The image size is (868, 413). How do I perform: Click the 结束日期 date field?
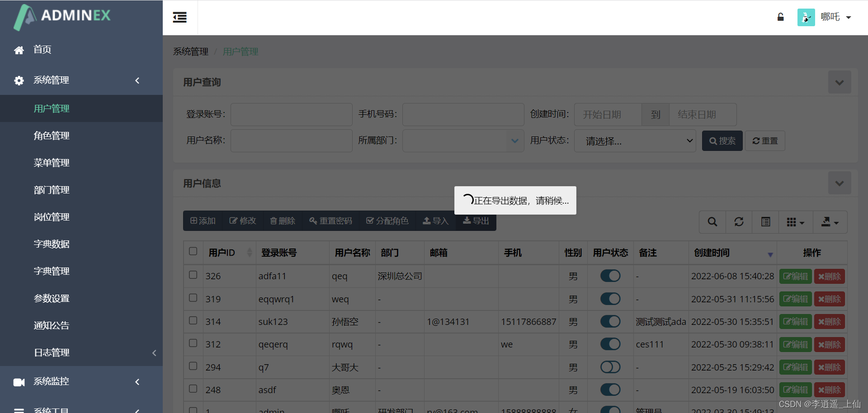[x=703, y=114]
